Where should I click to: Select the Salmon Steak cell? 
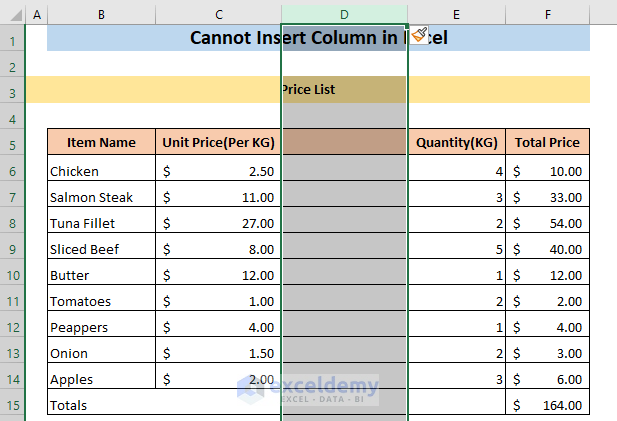coord(101,197)
